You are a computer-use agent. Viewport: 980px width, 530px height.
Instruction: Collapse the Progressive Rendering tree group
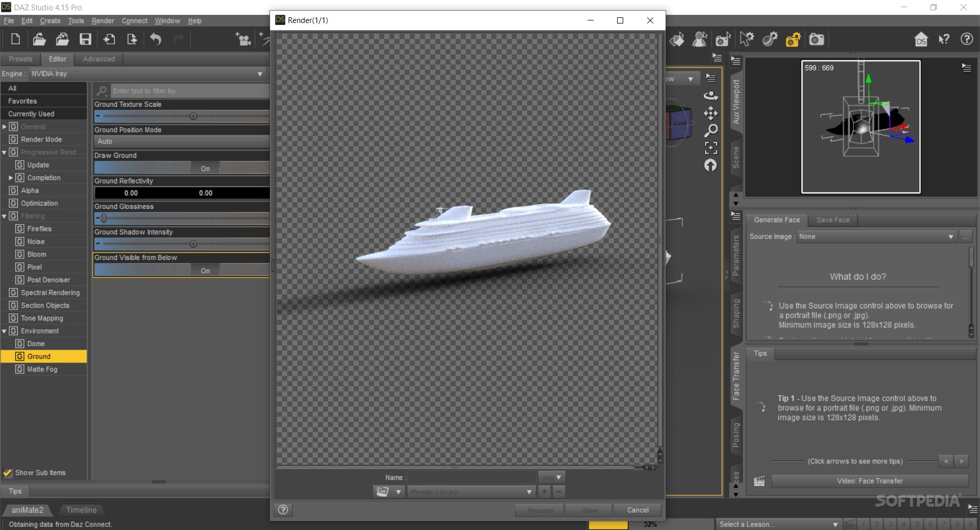click(x=5, y=152)
